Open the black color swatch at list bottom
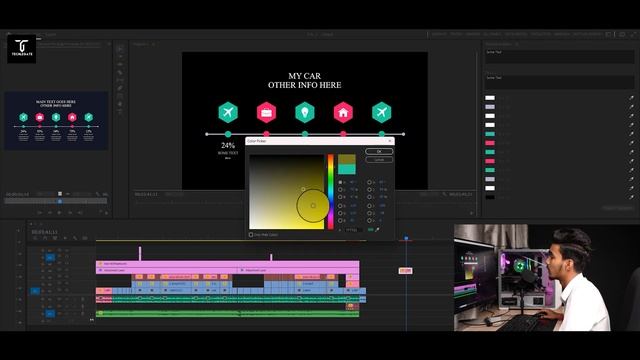 (x=490, y=197)
